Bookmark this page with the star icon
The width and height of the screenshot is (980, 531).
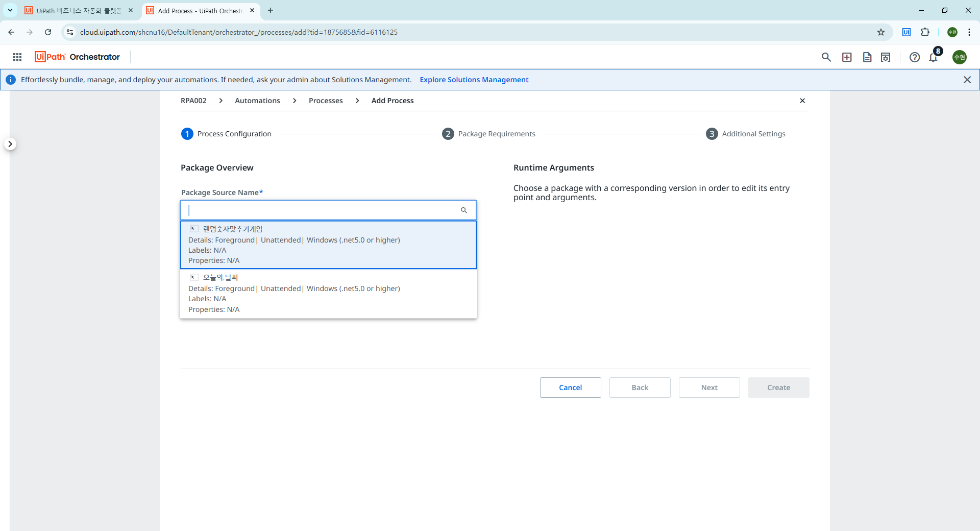(881, 32)
